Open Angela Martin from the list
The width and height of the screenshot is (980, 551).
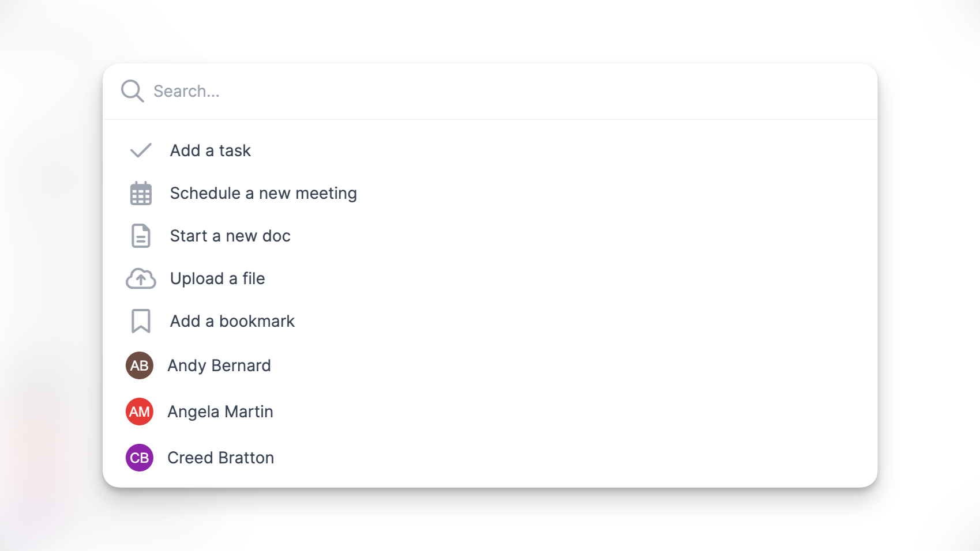pos(220,412)
